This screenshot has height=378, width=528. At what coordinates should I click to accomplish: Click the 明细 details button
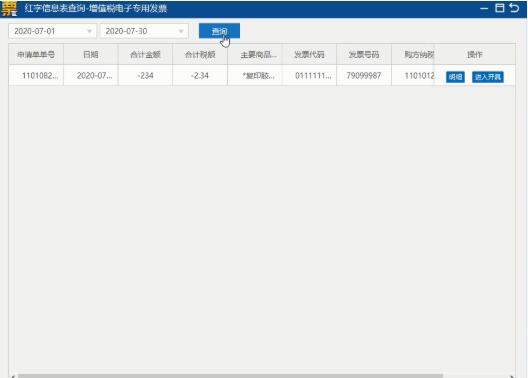click(455, 77)
